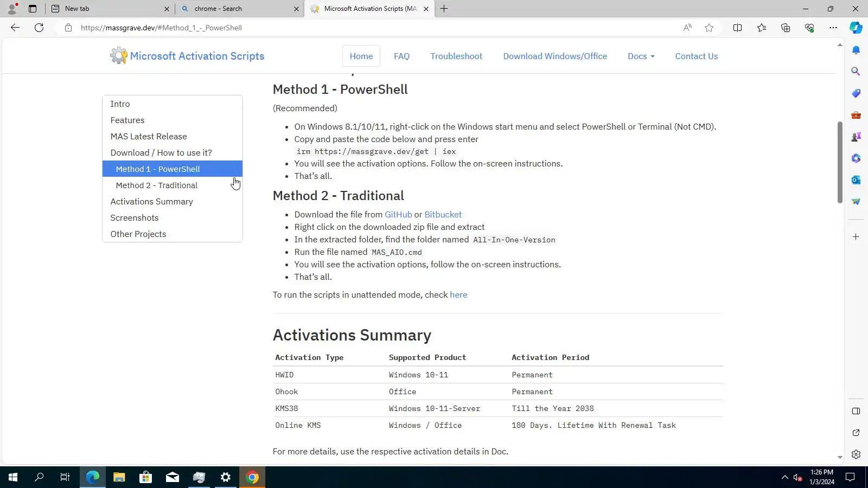Image resolution: width=868 pixels, height=488 pixels.
Task: Click the Microsoft Activation Scripts site title
Action: 197,56
